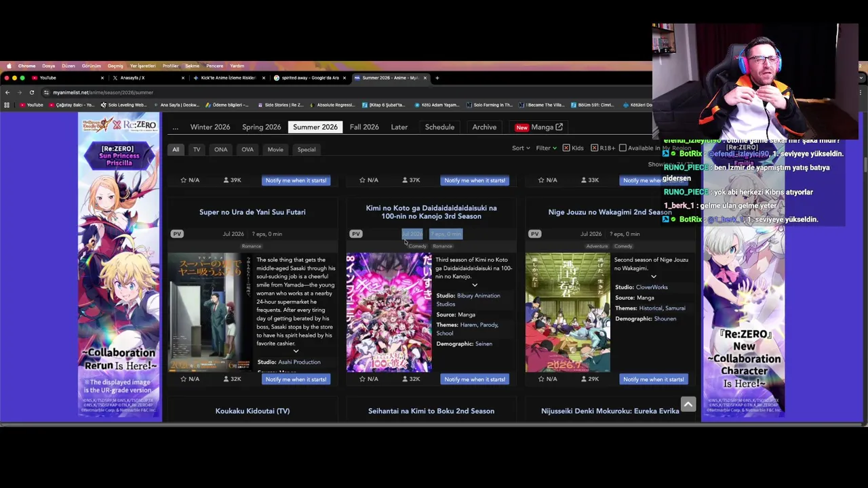
Task: Click members icon showing 29K under Nige Jouzu
Action: (x=585, y=379)
